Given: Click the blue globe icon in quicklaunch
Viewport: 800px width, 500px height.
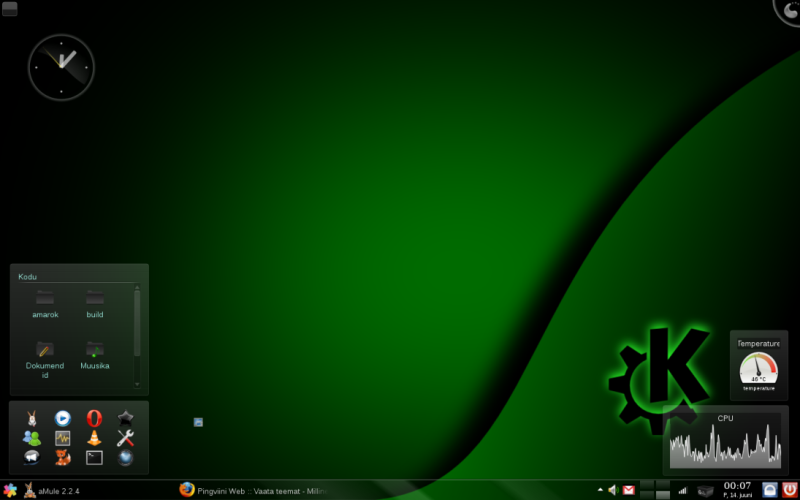Looking at the screenshot, I should (x=125, y=458).
